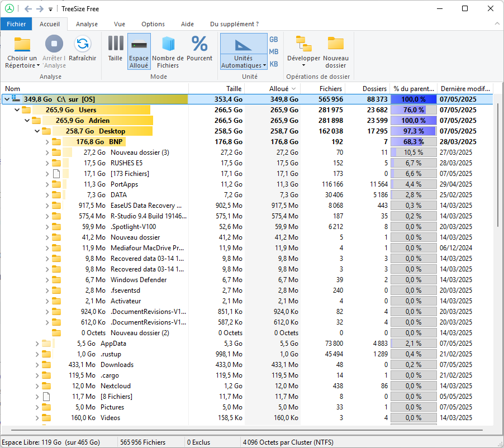Click the C:\ drive icon
The height and width of the screenshot is (448, 504).
tap(16, 99)
